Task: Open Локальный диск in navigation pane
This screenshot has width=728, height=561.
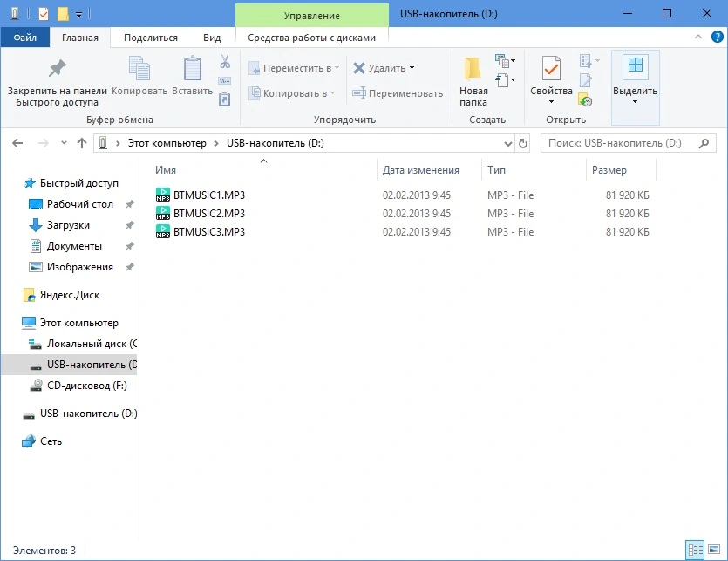Action: pos(83,344)
